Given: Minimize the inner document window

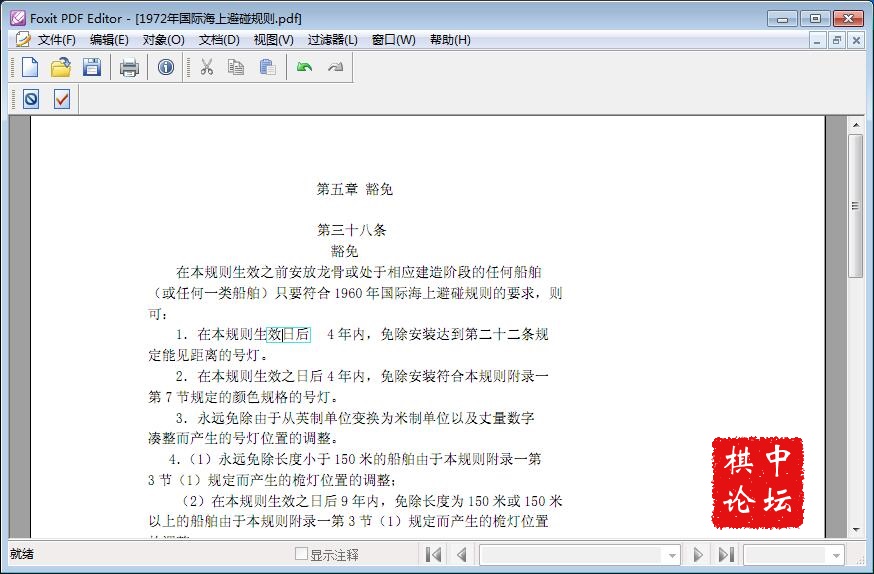Looking at the screenshot, I should (817, 40).
